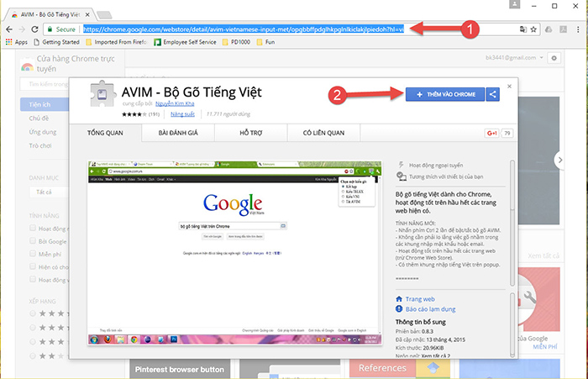Open the Trang web link

pyautogui.click(x=420, y=299)
